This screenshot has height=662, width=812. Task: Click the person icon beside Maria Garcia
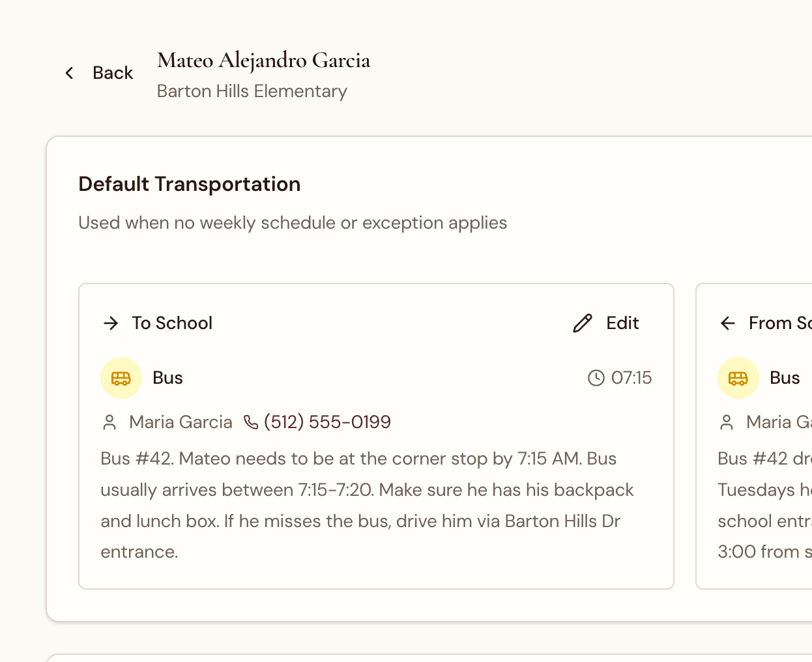pos(111,422)
